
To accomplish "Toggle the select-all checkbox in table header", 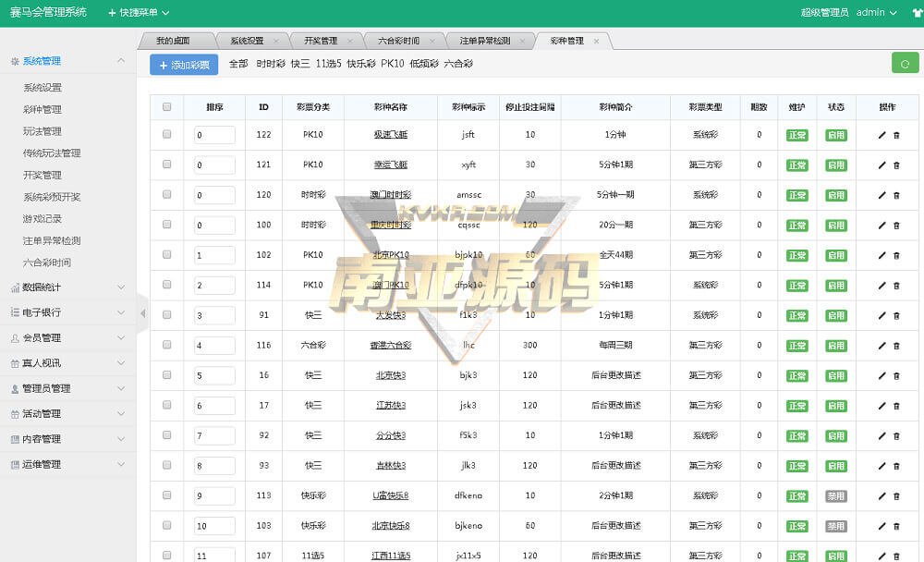I will 167,107.
